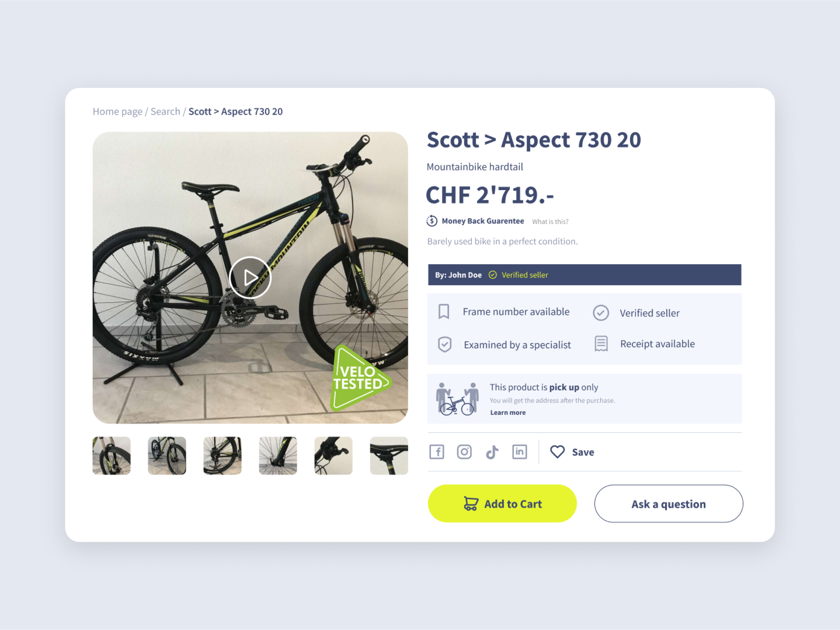This screenshot has height=630, width=840.
Task: Add the bike to cart
Action: coord(502,504)
